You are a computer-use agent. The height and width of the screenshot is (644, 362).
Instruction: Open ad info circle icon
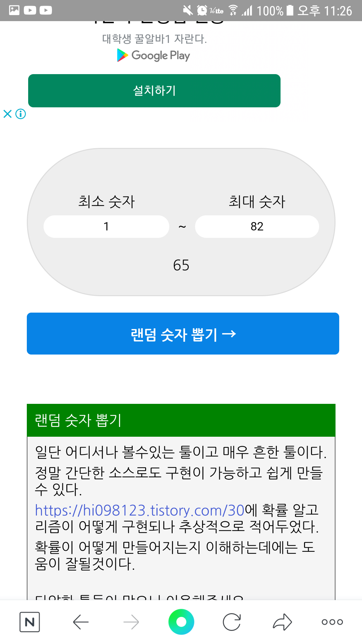[x=21, y=114]
